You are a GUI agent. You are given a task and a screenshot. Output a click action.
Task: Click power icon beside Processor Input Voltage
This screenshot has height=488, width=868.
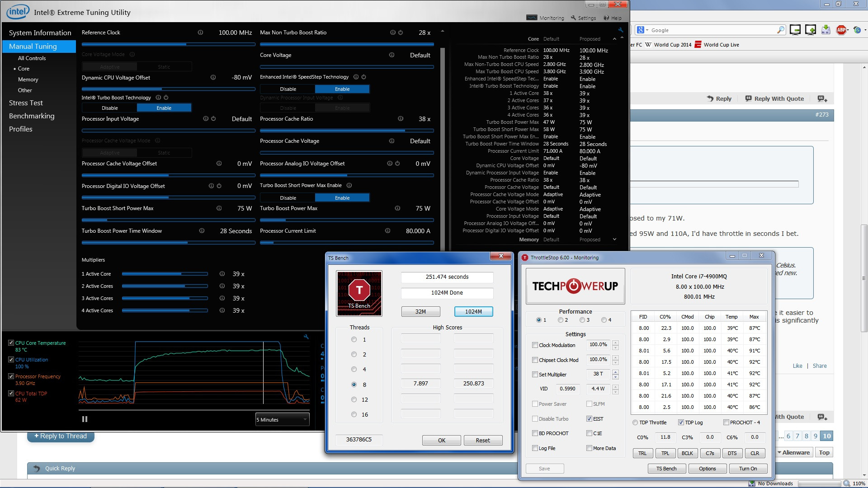[x=213, y=119]
